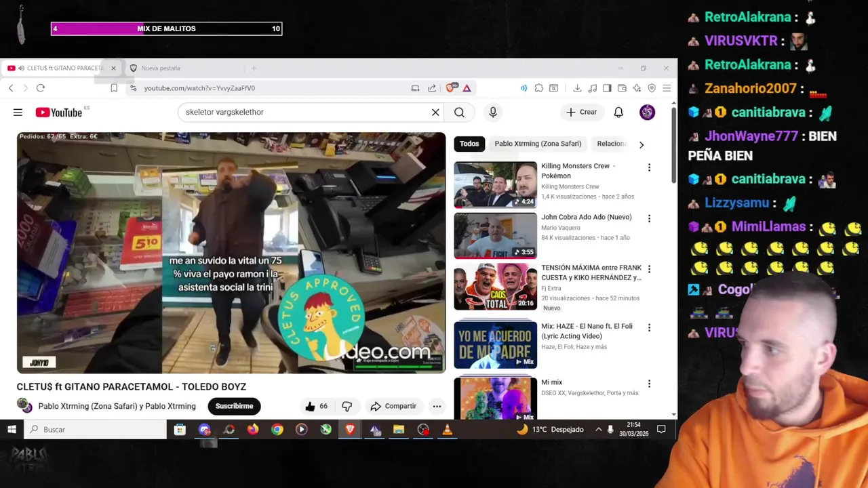Screen dimensions: 868x488
Task: Open the John Cobra Ado Ado thumbnail
Action: [x=495, y=235]
